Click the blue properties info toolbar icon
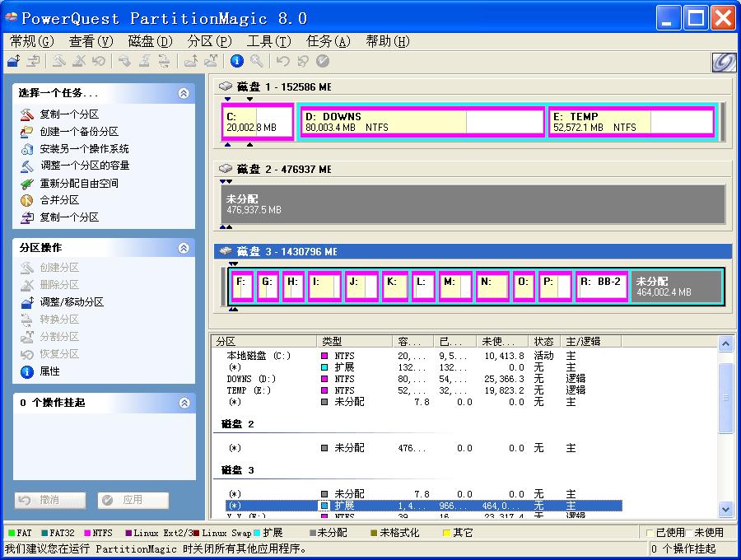This screenshot has width=741, height=560. 237,61
